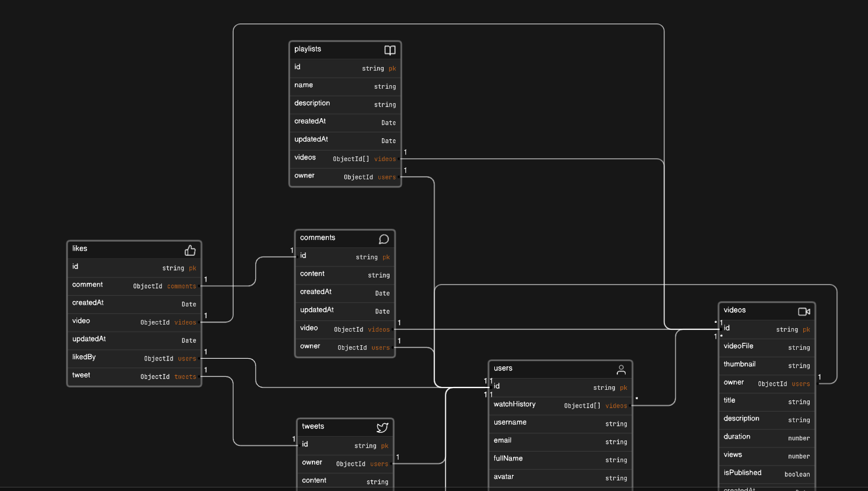Click the isPublished boolean row in videos table
The image size is (868, 491).
[767, 474]
